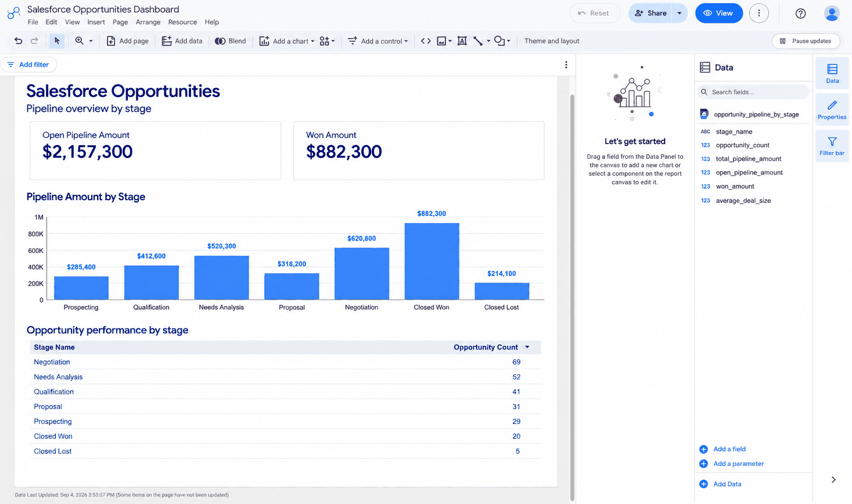Image resolution: width=852 pixels, height=504 pixels.
Task: Open zoom level dropdown arrow
Action: coord(91,41)
